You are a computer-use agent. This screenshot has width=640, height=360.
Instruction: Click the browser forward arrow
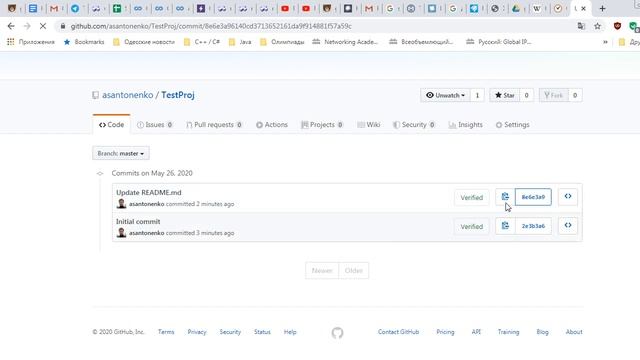click(x=27, y=26)
